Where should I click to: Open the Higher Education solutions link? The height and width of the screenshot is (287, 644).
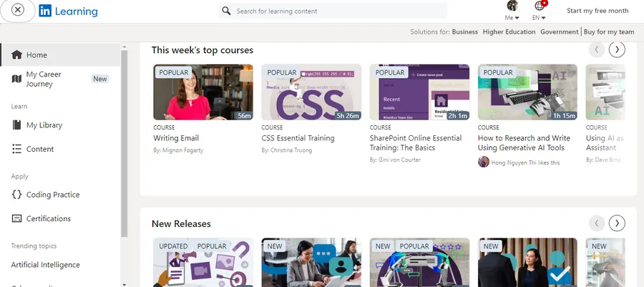(x=509, y=31)
